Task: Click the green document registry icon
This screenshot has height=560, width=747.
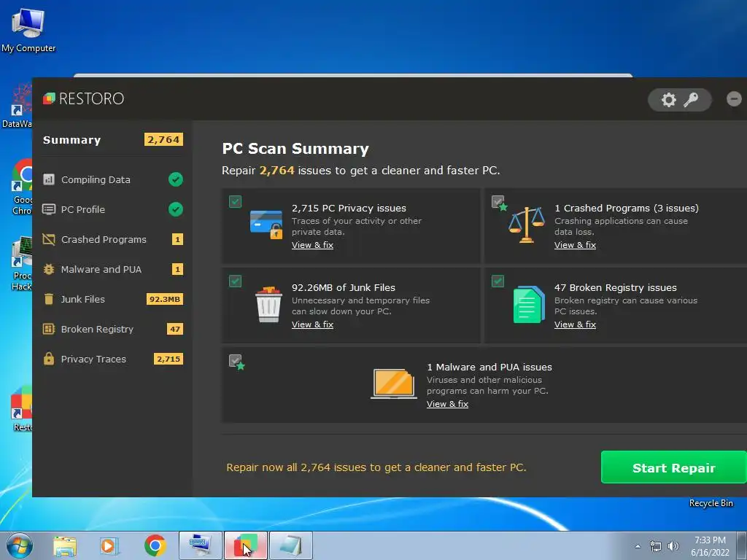Action: [529, 304]
